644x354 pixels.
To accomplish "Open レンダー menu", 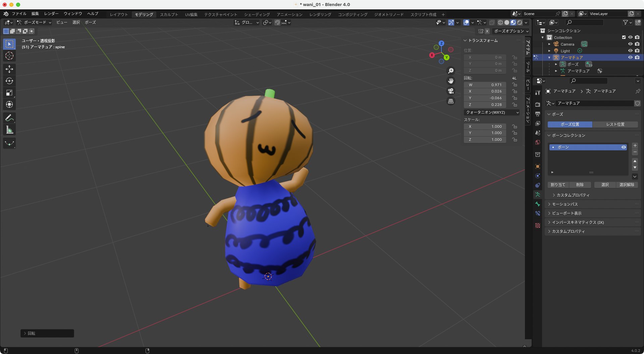I will (x=51, y=14).
